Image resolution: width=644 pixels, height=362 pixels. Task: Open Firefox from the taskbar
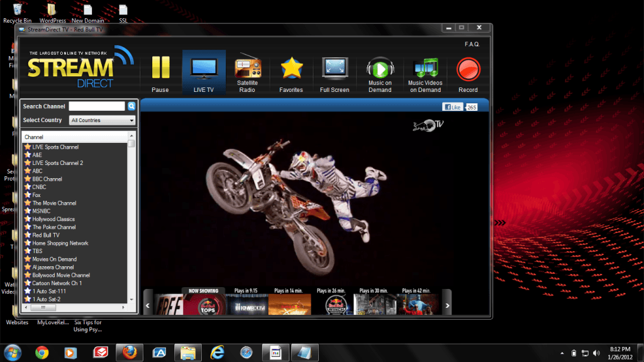click(130, 353)
